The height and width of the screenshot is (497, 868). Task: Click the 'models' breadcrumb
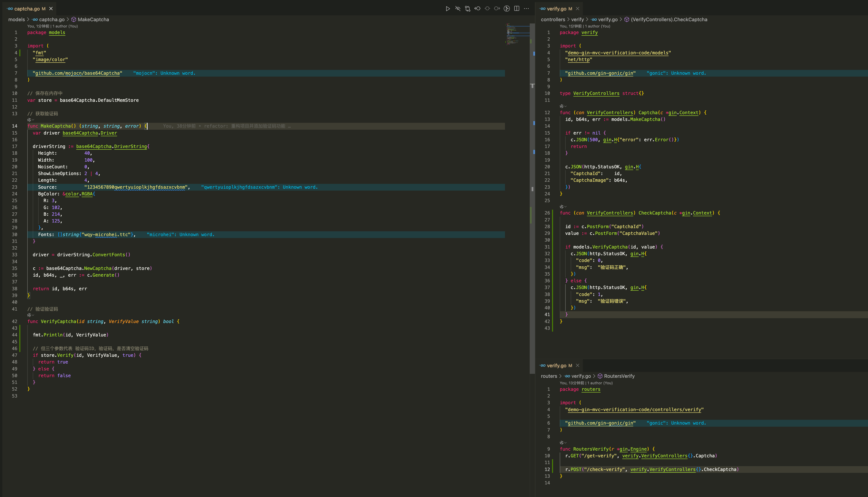[16, 20]
